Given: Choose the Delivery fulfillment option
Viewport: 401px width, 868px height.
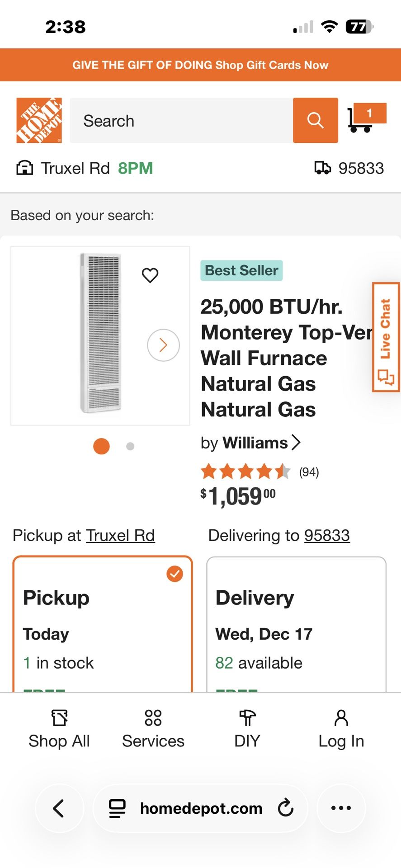Looking at the screenshot, I should [296, 624].
